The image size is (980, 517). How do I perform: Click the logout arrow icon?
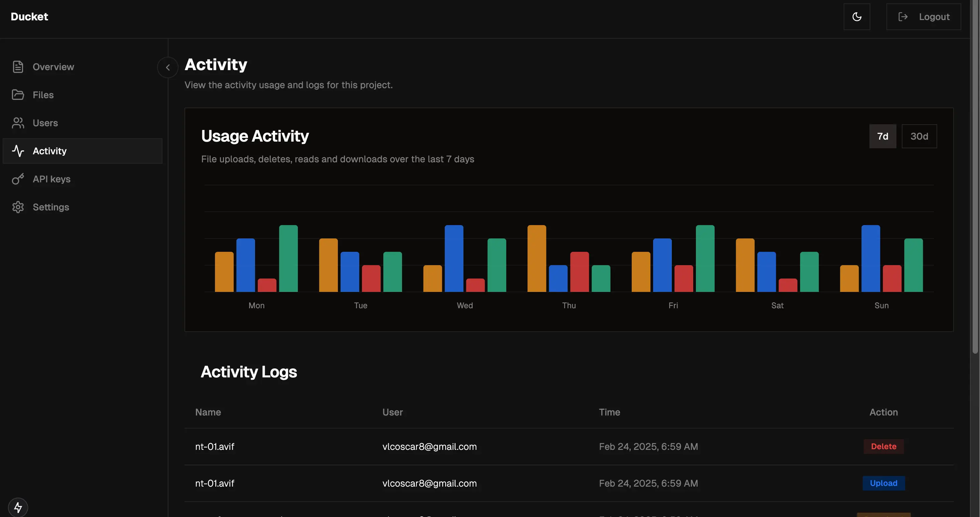903,17
